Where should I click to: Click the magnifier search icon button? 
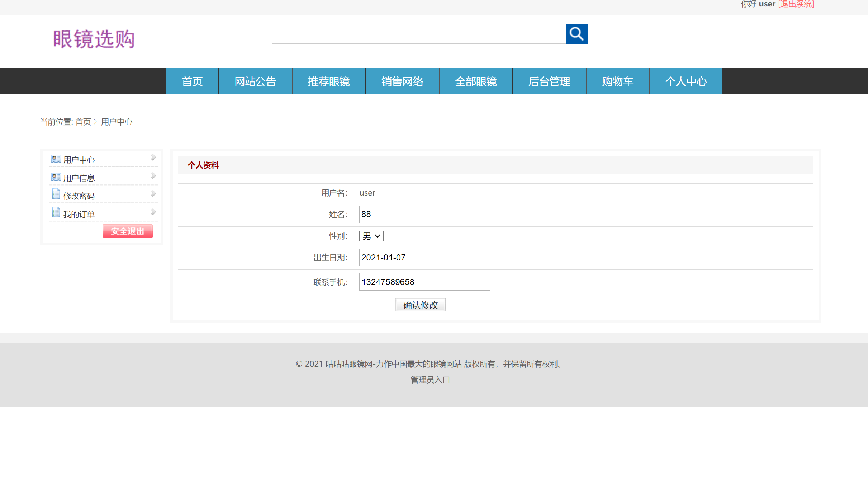(x=577, y=34)
